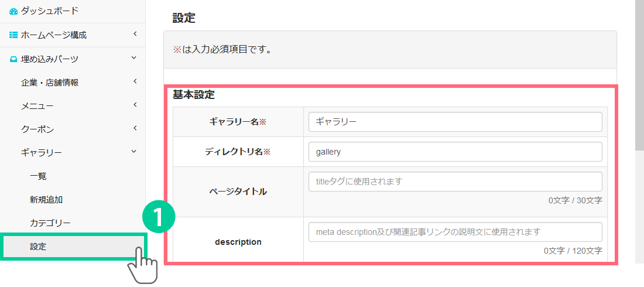Image resolution: width=644 pixels, height=287 pixels.
Task: Choose 新規追加 in the gallery submenu
Action: tap(46, 200)
